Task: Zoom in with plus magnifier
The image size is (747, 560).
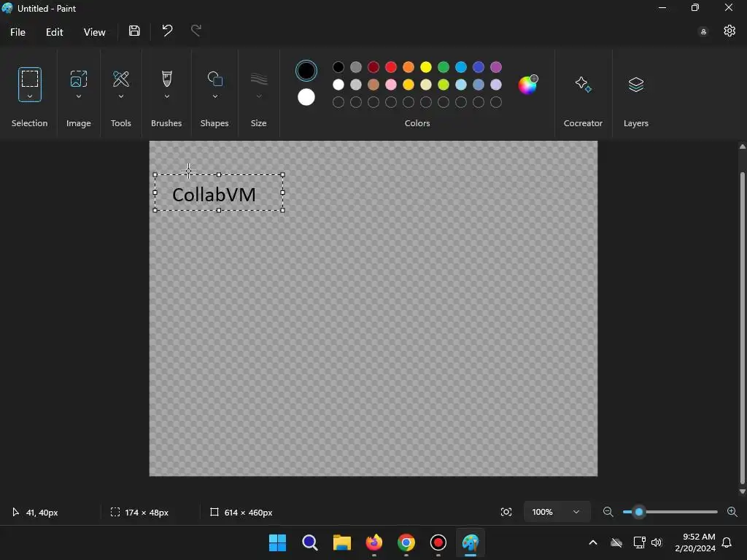Action: (732, 512)
